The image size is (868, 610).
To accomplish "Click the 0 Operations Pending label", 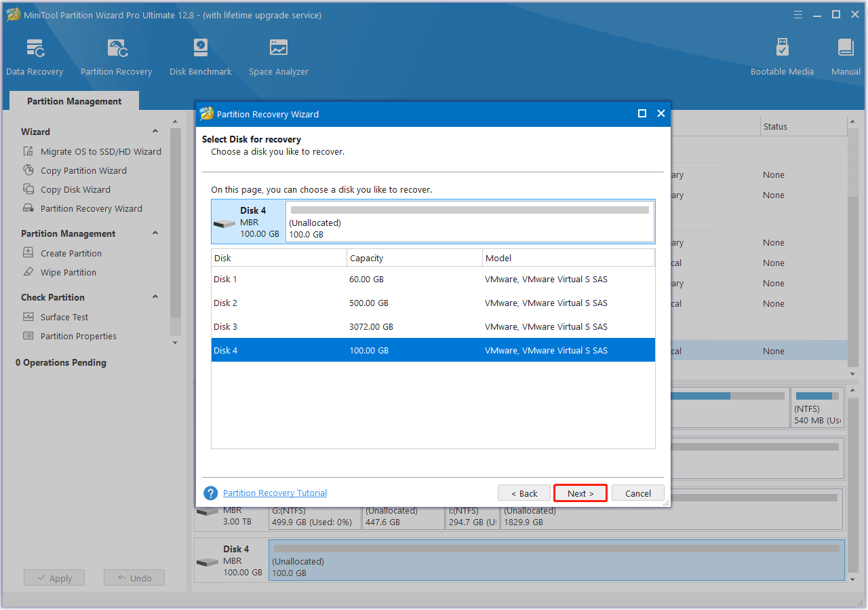I will (x=61, y=362).
